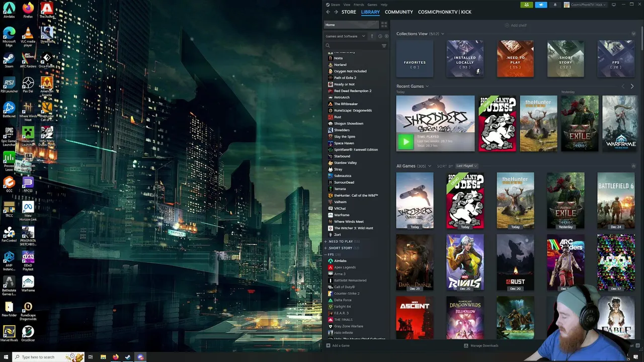This screenshot has height=362, width=644.
Task: Switch library to collections grid view icon
Action: click(x=384, y=25)
